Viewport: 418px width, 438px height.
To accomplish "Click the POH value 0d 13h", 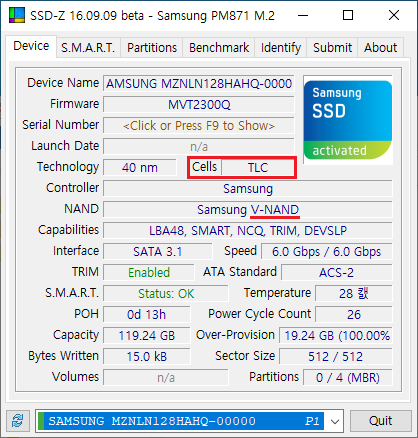I will click(147, 315).
